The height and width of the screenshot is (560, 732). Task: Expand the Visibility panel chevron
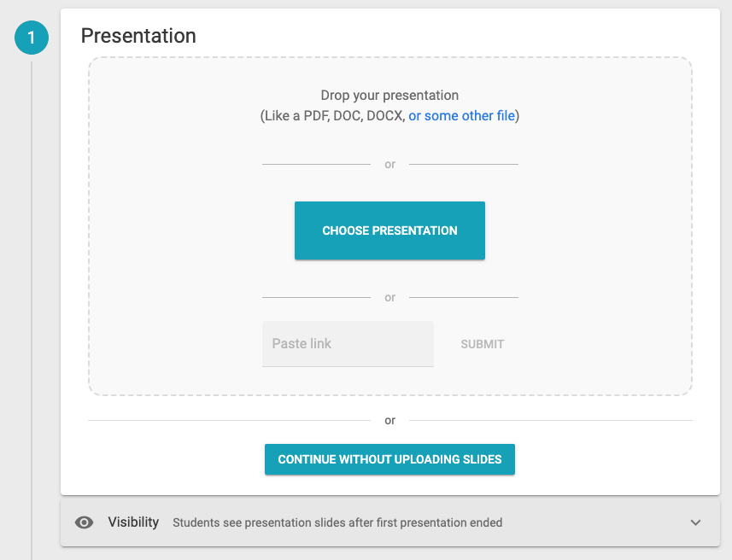pyautogui.click(x=695, y=522)
